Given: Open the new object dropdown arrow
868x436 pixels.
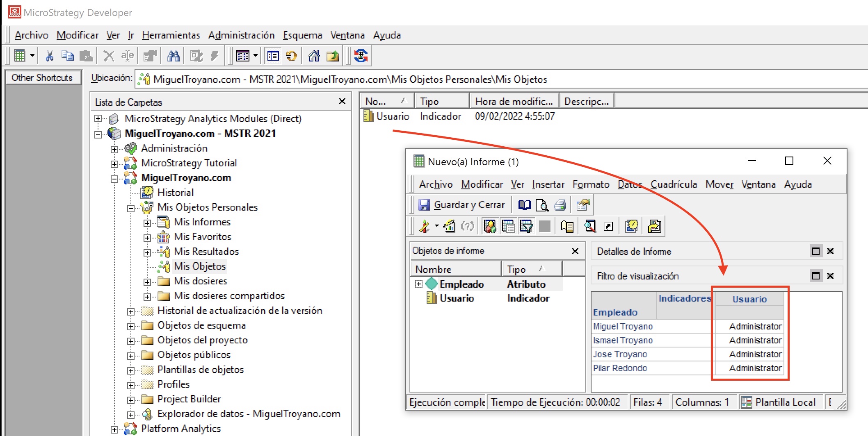Looking at the screenshot, I should coord(32,55).
